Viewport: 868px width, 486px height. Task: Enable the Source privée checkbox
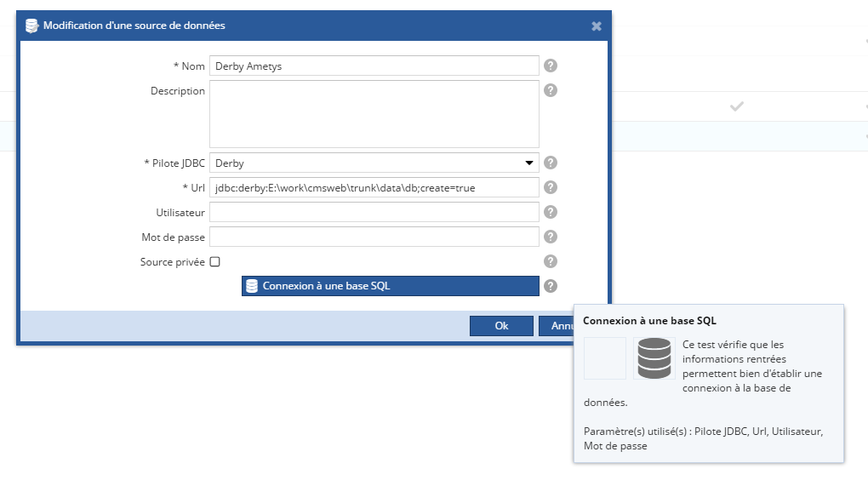click(x=214, y=262)
